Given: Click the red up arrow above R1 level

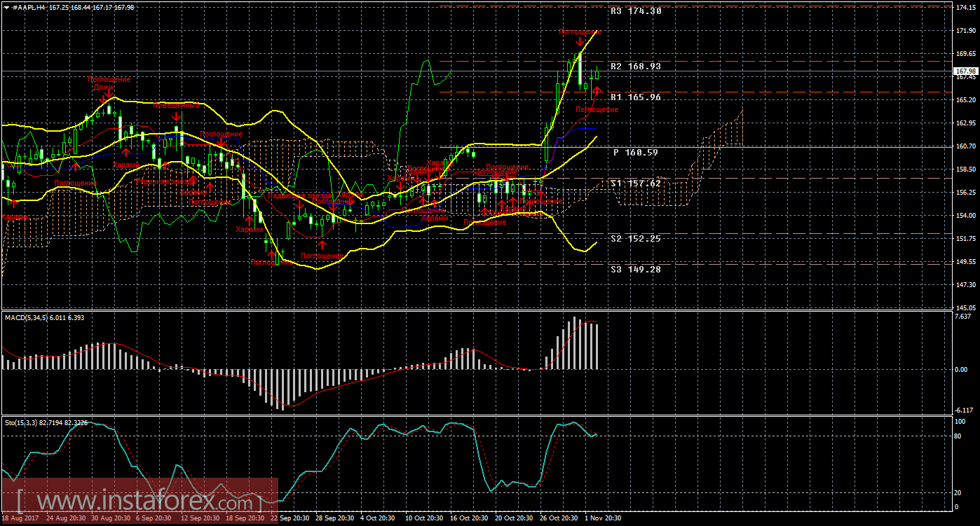Looking at the screenshot, I should 597,90.
